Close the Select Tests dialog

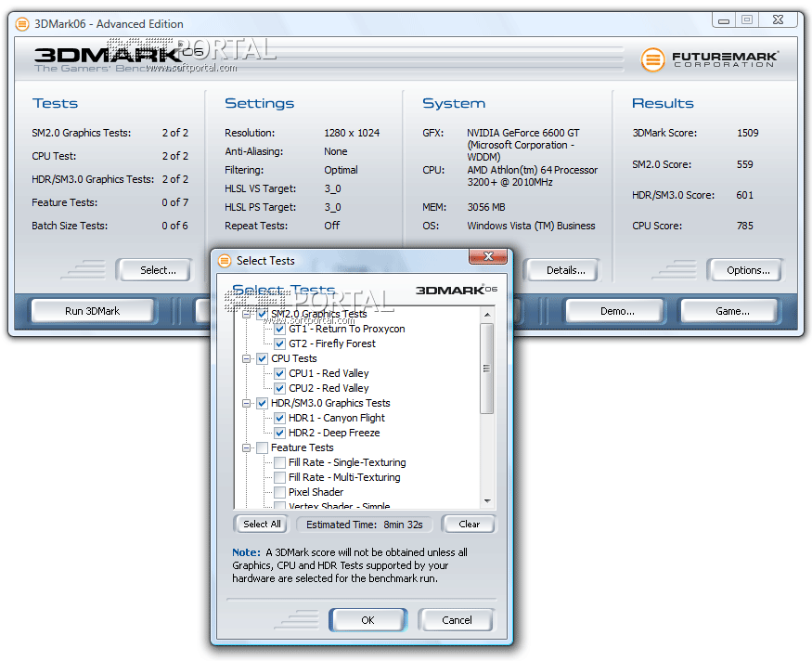pyautogui.click(x=488, y=256)
